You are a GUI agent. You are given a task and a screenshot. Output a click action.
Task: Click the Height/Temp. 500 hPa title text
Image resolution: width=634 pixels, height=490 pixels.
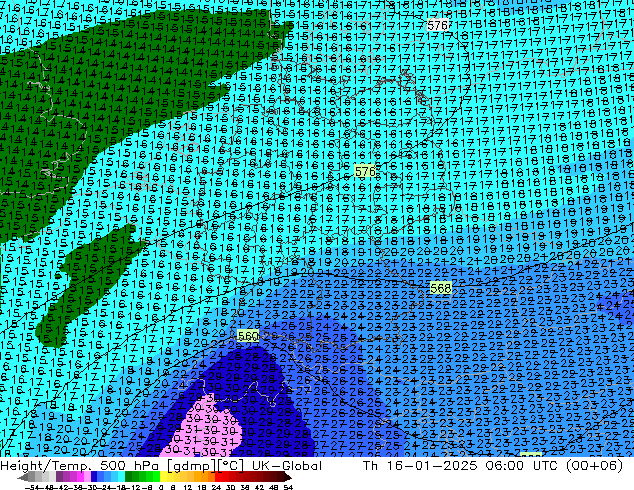click(78, 465)
